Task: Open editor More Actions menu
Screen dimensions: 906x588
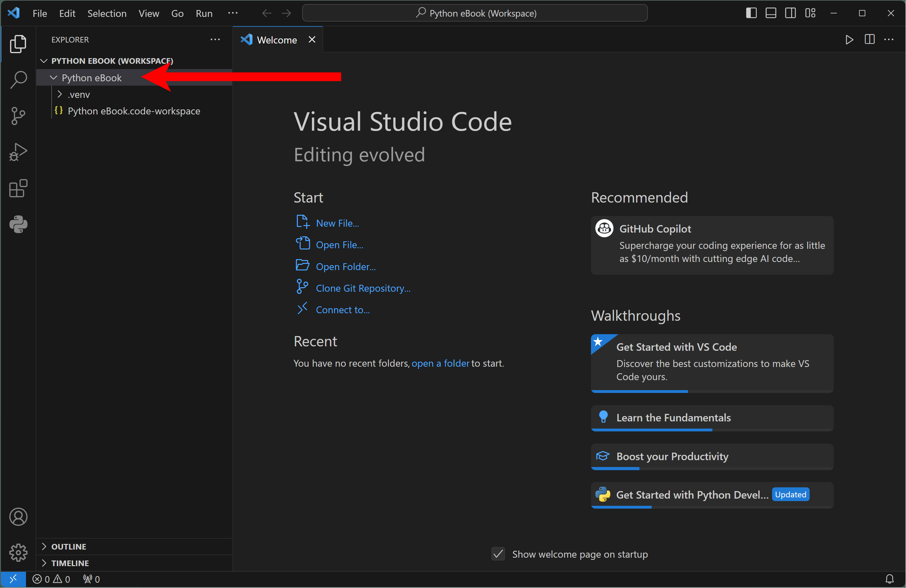Action: pos(889,40)
